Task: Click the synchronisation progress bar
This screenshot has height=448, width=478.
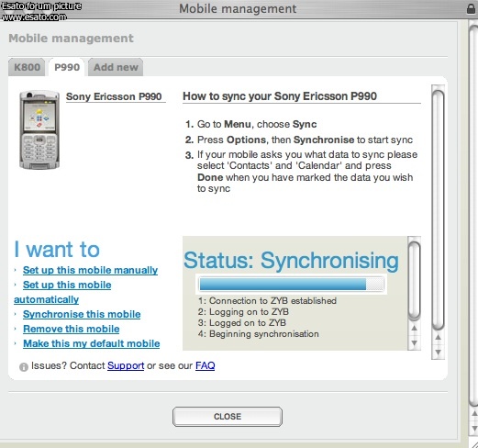Action: click(292, 284)
